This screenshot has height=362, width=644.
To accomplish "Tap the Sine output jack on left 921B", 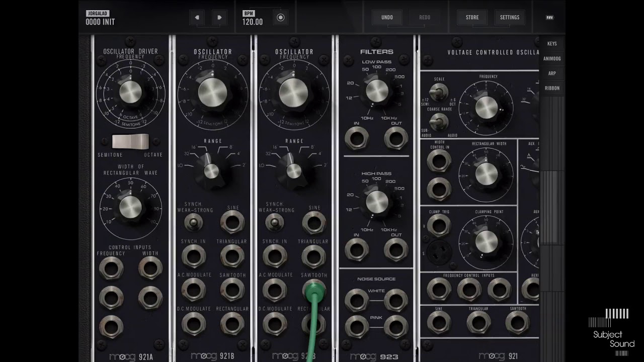I will [232, 222].
